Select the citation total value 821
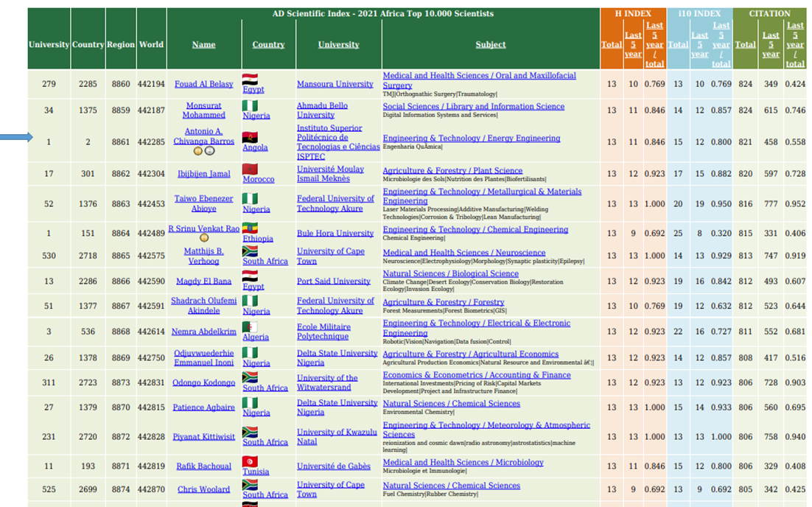The image size is (812, 507). click(x=745, y=142)
